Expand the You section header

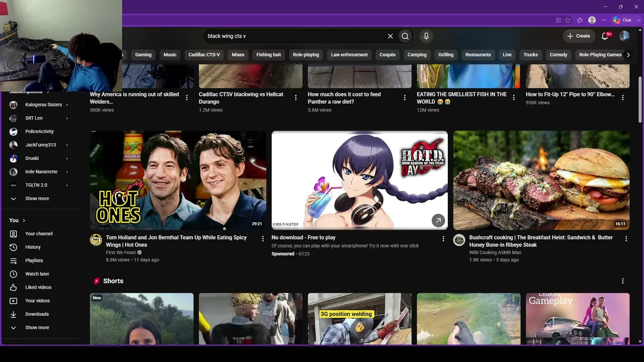coord(17,220)
